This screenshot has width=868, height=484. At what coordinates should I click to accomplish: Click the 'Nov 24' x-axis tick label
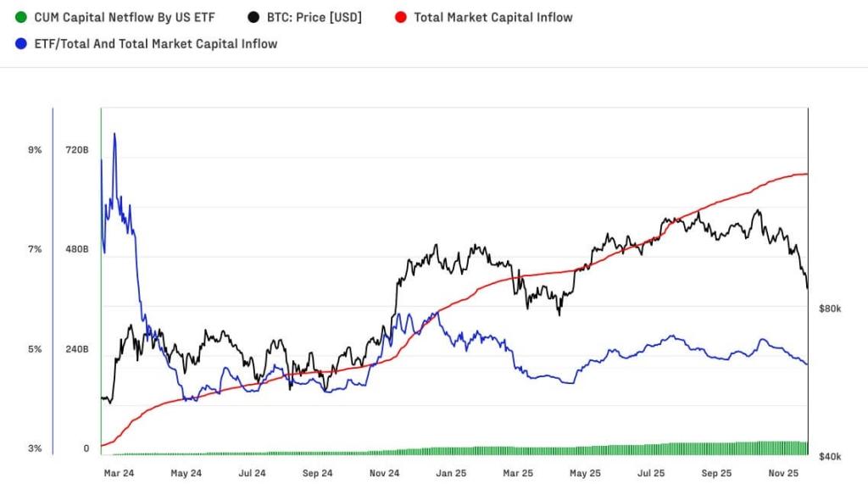pyautogui.click(x=385, y=473)
